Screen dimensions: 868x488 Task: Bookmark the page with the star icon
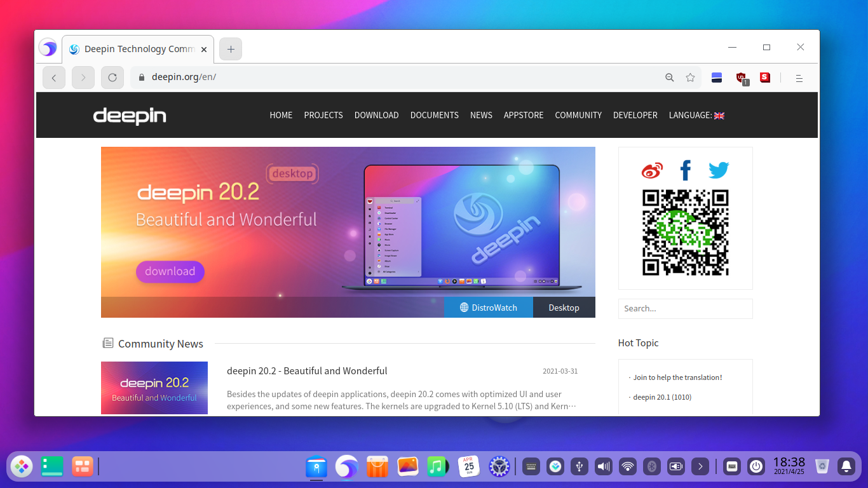click(690, 78)
